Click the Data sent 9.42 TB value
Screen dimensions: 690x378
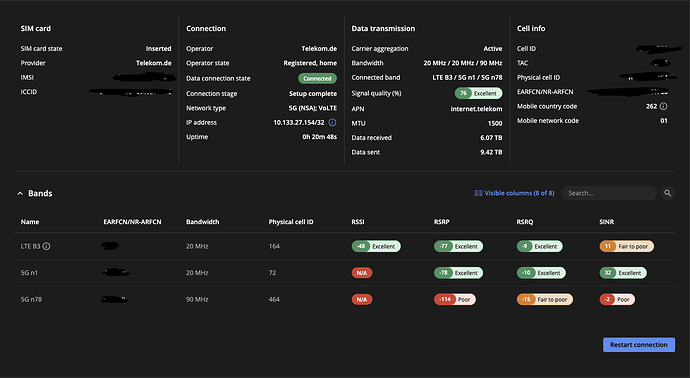[491, 152]
